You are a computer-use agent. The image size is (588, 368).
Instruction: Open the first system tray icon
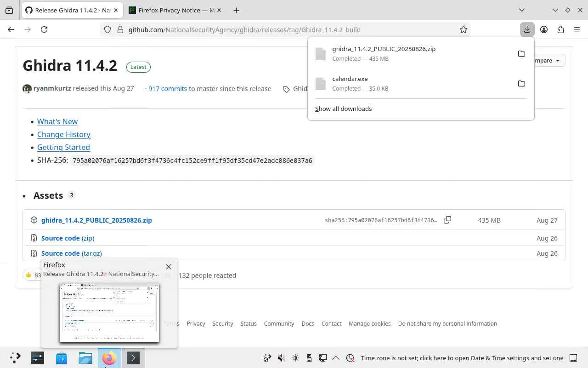(x=267, y=358)
